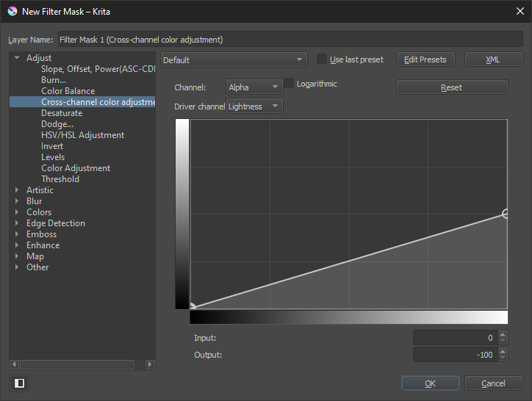Click the Edit Presets button

pyautogui.click(x=425, y=59)
